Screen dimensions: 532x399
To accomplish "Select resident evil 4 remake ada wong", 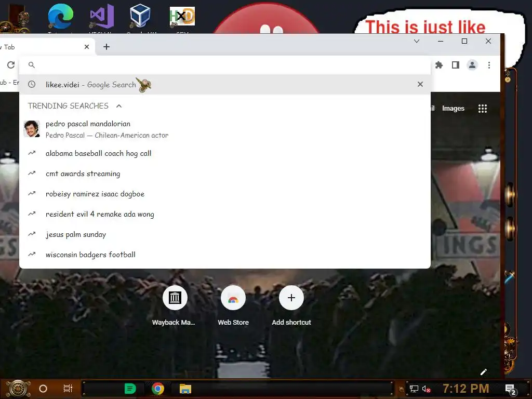I will (x=224, y=214).
